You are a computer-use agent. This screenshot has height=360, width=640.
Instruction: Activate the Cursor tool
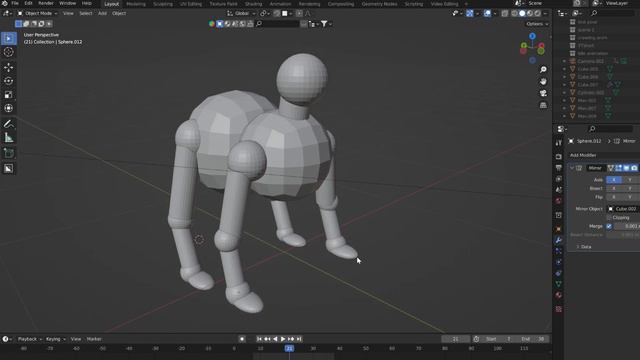tap(9, 52)
